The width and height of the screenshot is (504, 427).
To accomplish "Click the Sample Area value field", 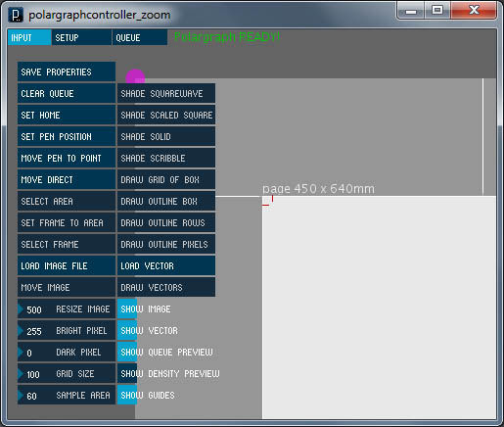I will (x=67, y=395).
